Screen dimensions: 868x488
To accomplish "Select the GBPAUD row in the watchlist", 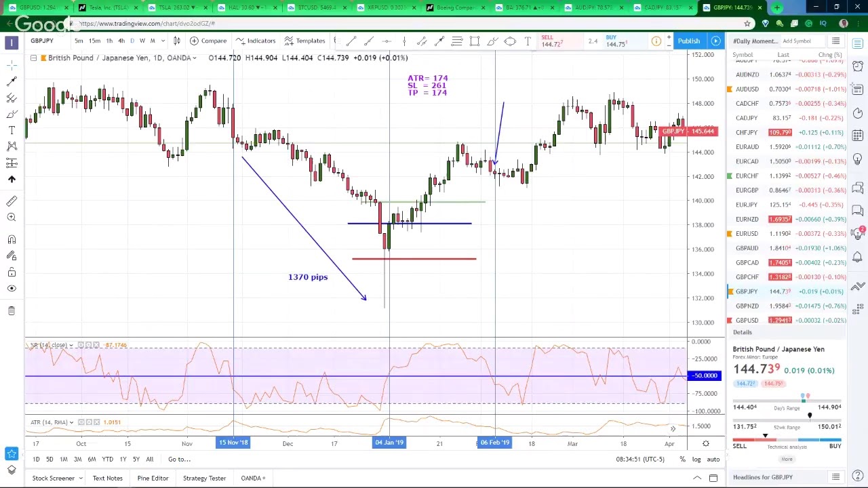I will [x=787, y=248].
